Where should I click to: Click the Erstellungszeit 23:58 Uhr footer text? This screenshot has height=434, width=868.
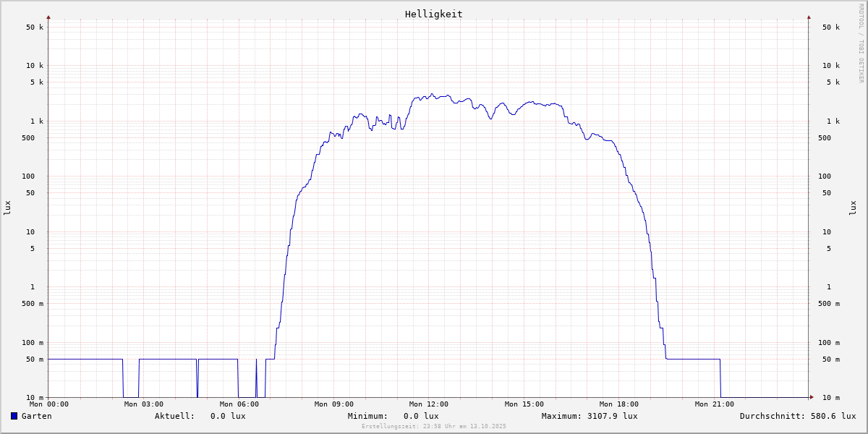[434, 426]
